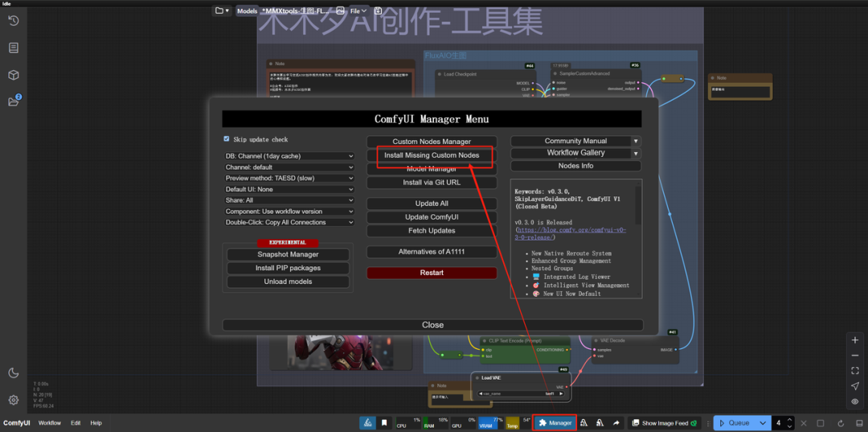Click Install Missing Custom Nodes

(x=432, y=155)
